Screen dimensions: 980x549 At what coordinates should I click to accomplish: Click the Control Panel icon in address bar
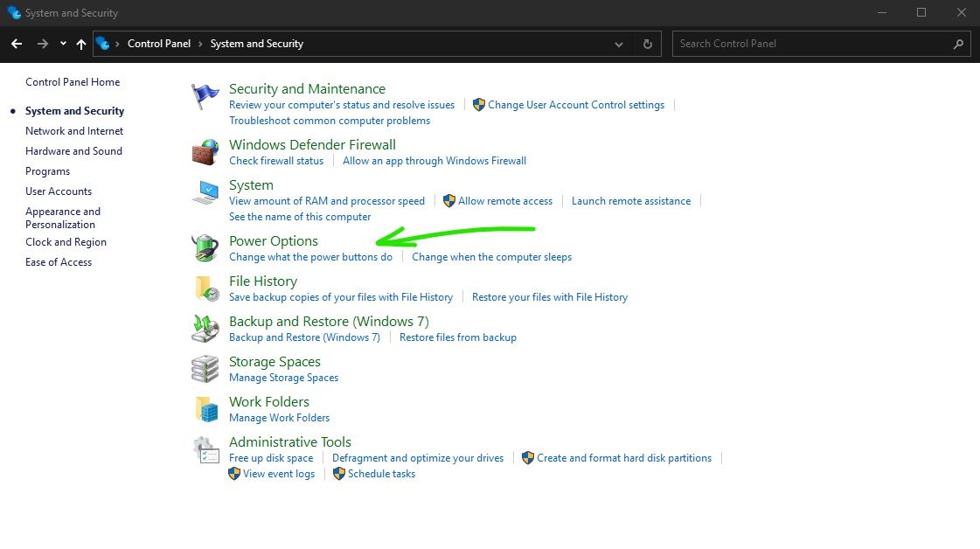(x=102, y=44)
